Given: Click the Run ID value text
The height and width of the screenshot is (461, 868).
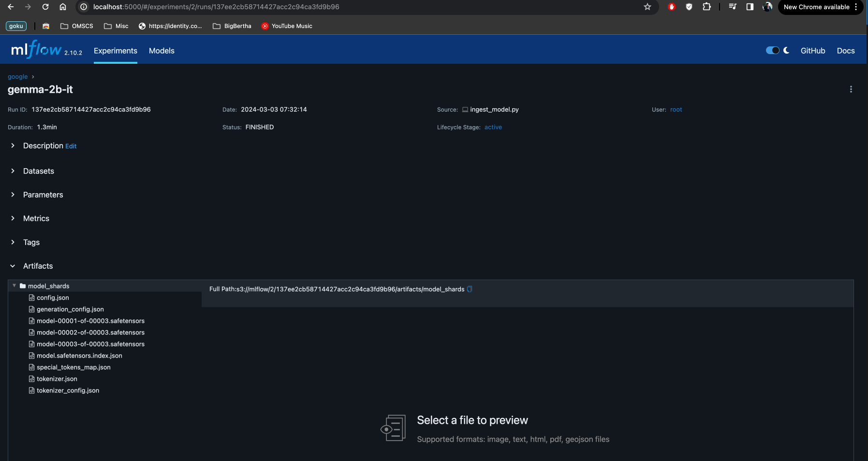Looking at the screenshot, I should [91, 110].
